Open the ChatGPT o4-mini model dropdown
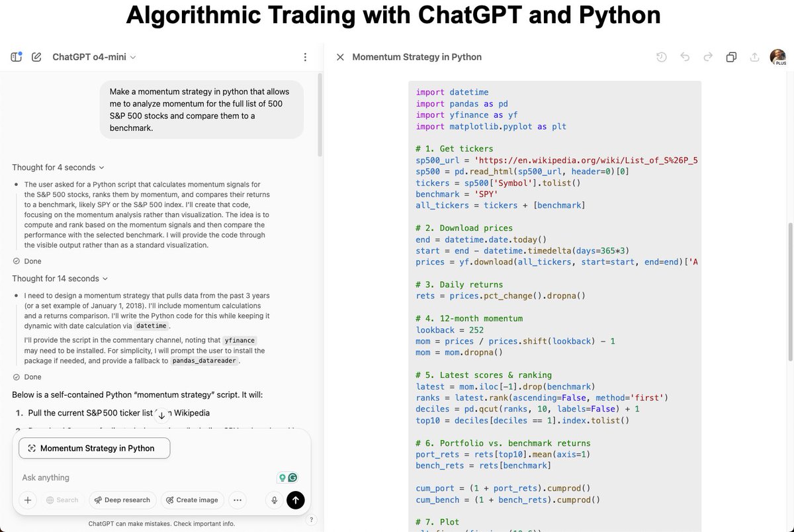 pyautogui.click(x=94, y=57)
